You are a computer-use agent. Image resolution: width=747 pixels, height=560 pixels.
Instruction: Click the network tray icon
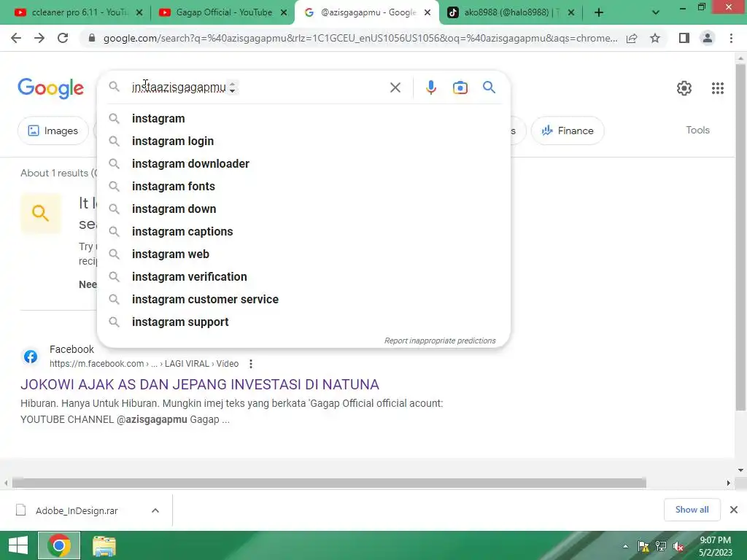click(661, 546)
